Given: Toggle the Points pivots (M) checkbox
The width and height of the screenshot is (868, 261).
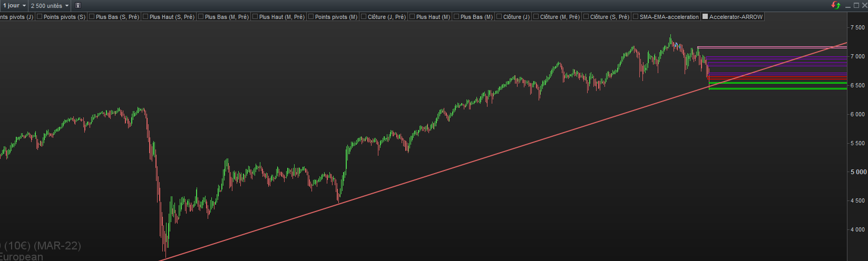Looking at the screenshot, I should [x=311, y=17].
